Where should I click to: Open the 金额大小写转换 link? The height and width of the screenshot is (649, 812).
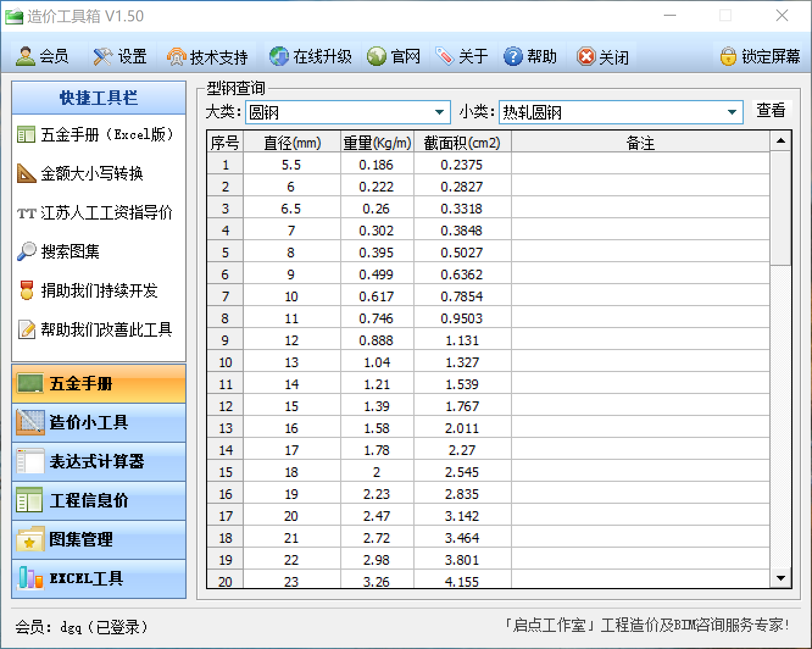(92, 174)
